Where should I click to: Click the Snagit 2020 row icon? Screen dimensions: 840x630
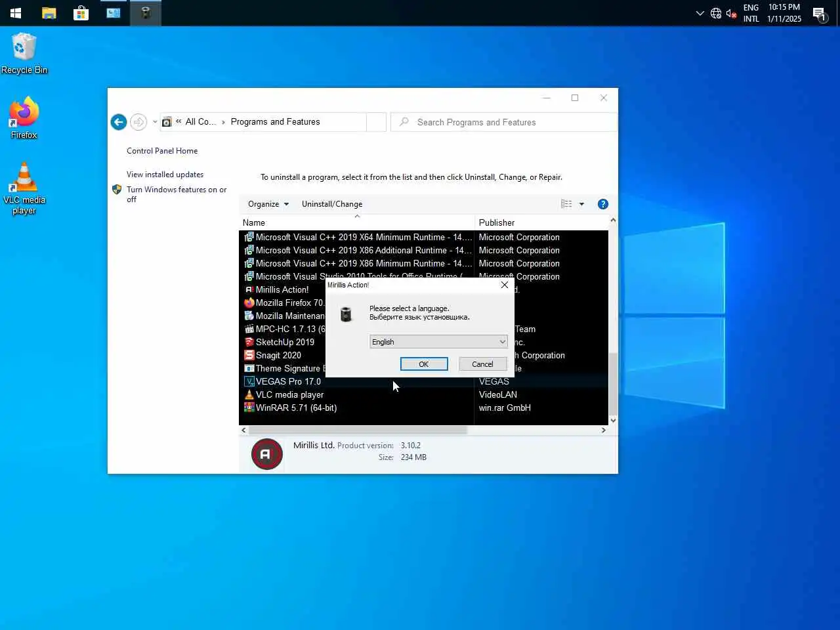coord(249,355)
